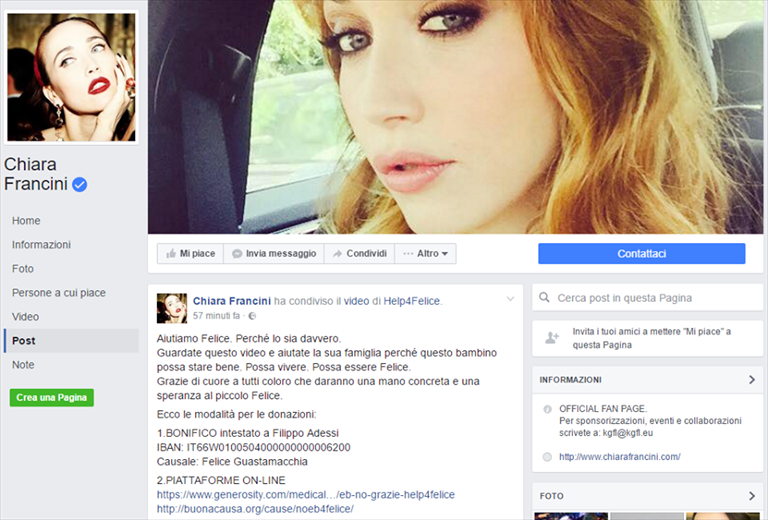The image size is (768, 520).
Task: Click the Condividi button
Action: 359,254
